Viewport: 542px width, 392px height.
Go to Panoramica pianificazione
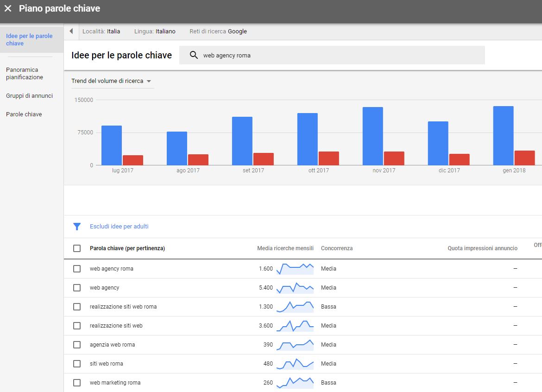point(24,73)
